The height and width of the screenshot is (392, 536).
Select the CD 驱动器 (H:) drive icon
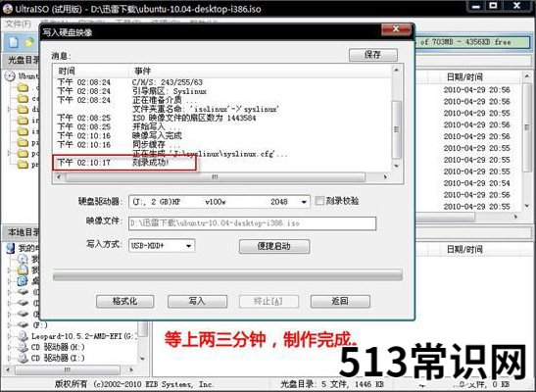point(23,347)
